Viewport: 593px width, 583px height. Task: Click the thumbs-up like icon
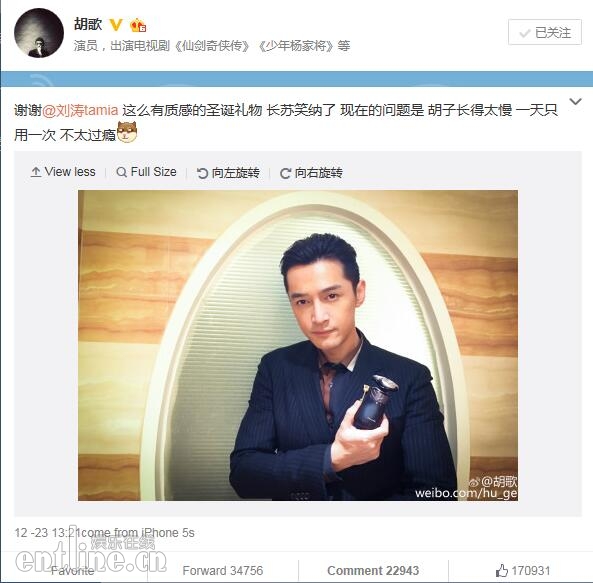coord(501,570)
